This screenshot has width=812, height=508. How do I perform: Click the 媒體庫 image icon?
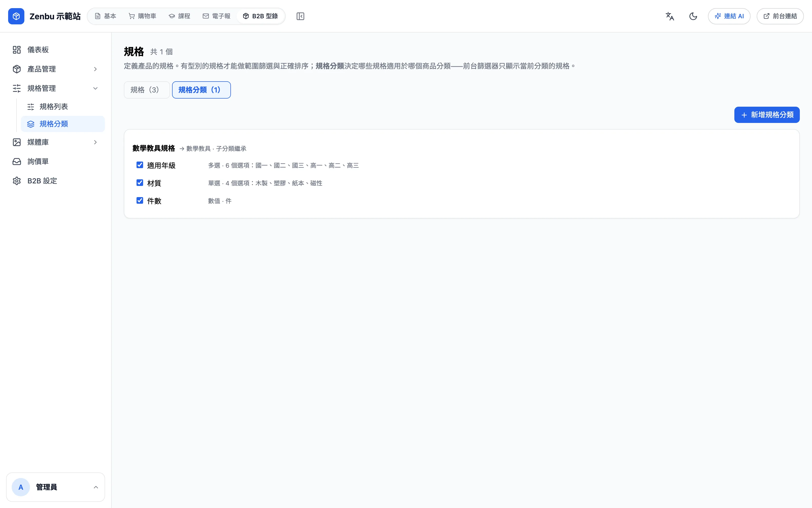[17, 142]
